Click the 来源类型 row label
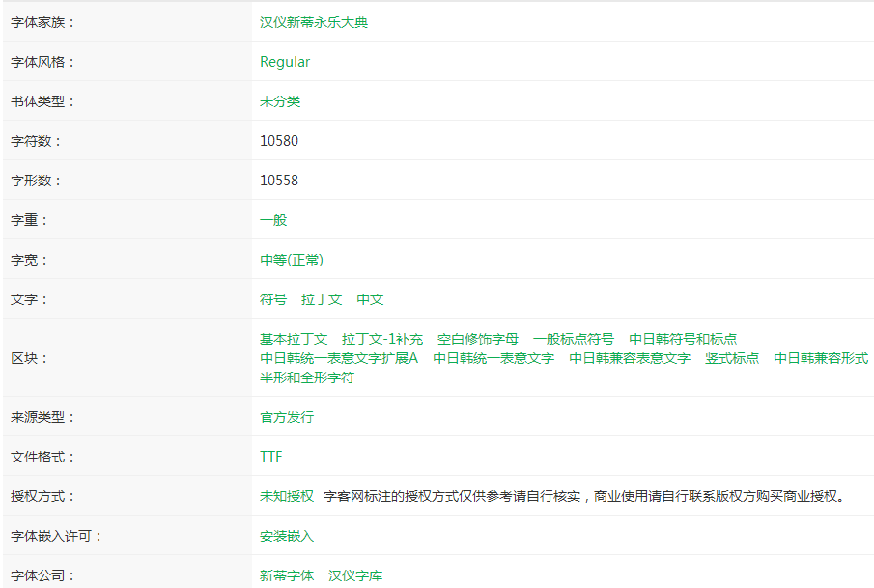The image size is (874, 588). tap(42, 417)
